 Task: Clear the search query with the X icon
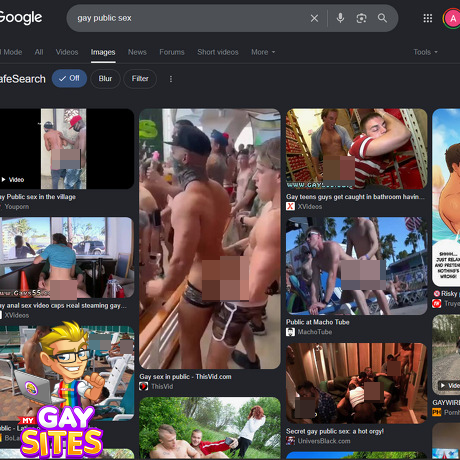pyautogui.click(x=314, y=18)
